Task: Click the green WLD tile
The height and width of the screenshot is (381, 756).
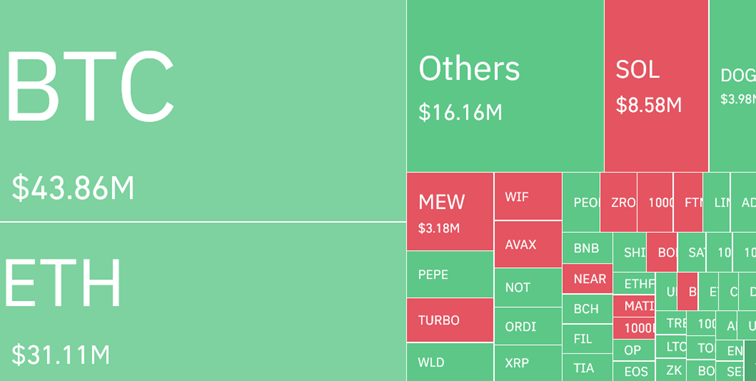Action: (x=450, y=362)
